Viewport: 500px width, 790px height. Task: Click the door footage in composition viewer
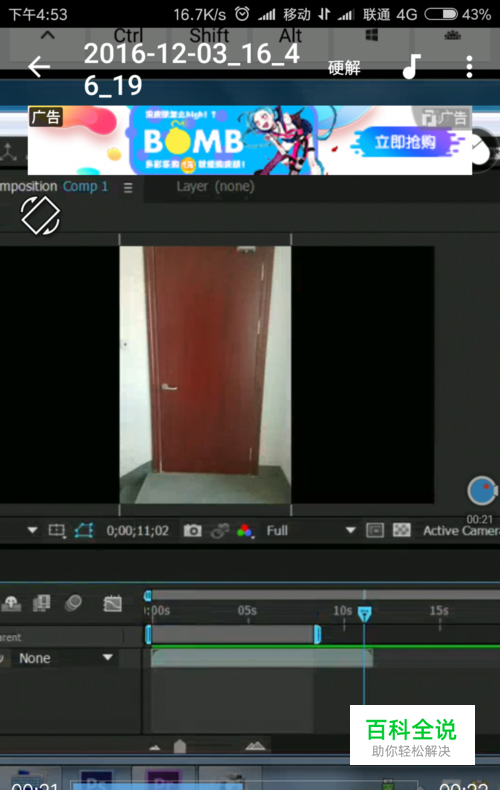[x=205, y=374]
